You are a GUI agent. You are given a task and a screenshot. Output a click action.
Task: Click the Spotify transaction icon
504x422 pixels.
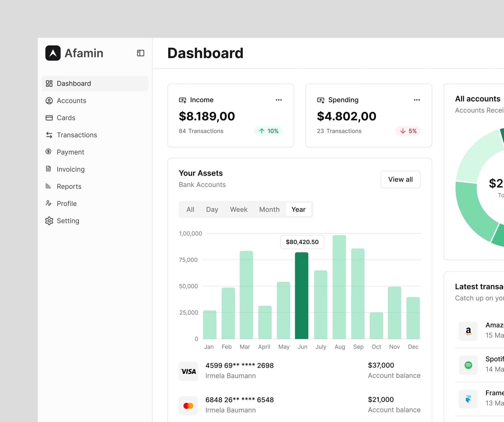tap(468, 365)
